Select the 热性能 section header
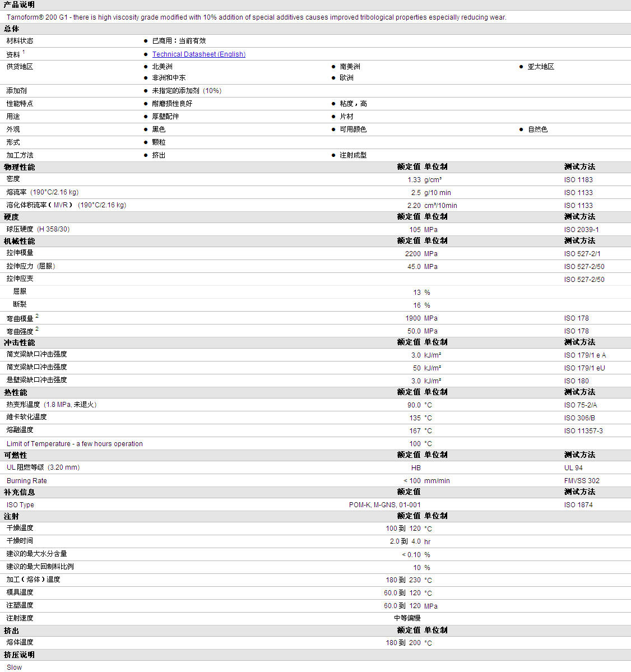631x672 pixels. 16,392
